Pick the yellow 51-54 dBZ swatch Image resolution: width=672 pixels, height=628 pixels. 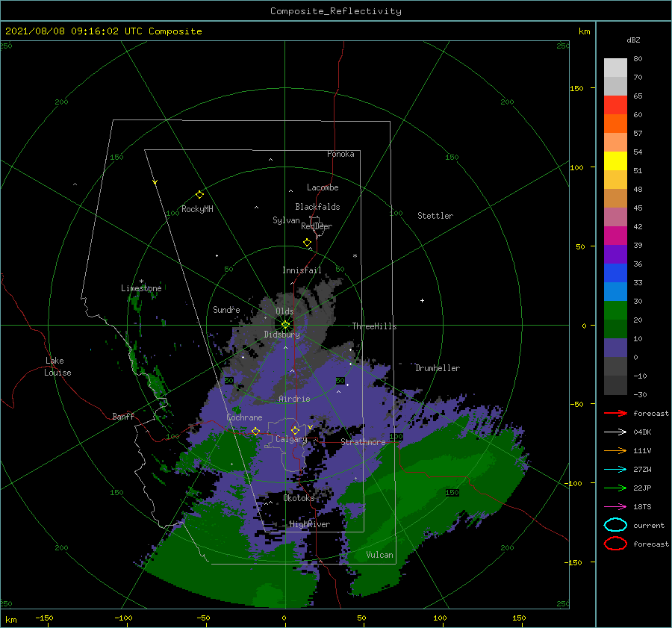[615, 161]
